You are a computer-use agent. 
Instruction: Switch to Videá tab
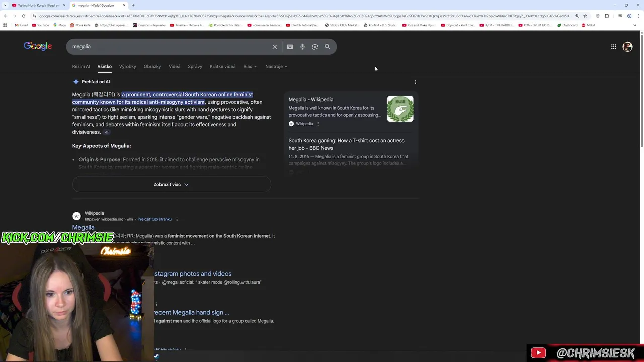(175, 66)
